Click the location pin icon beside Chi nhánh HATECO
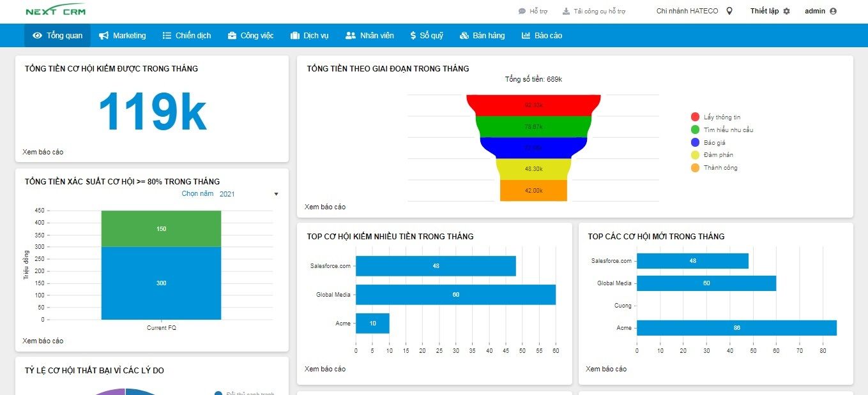This screenshot has height=395, width=868. click(729, 11)
